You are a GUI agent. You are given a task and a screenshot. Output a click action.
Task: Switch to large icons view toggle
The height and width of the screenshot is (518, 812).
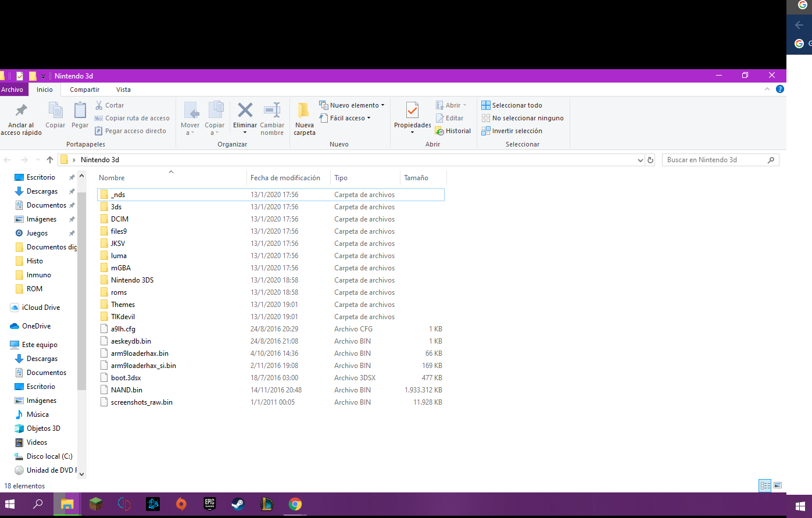pos(778,485)
